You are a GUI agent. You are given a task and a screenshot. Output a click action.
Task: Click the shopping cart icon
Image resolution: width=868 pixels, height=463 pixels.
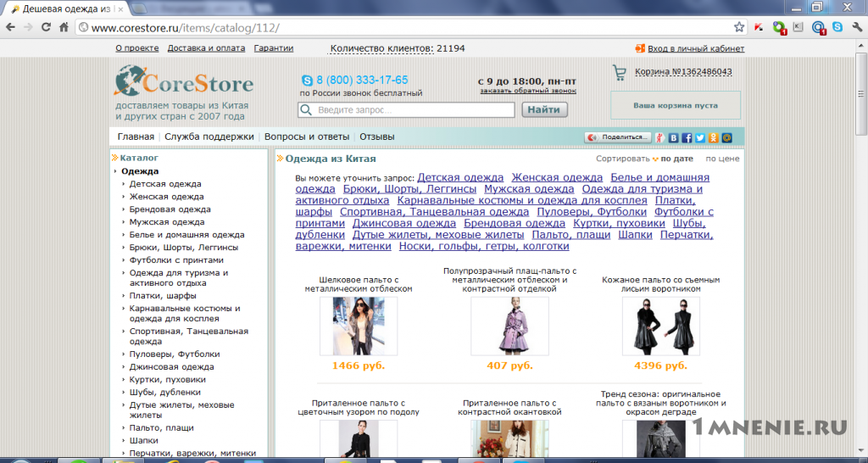pos(619,73)
